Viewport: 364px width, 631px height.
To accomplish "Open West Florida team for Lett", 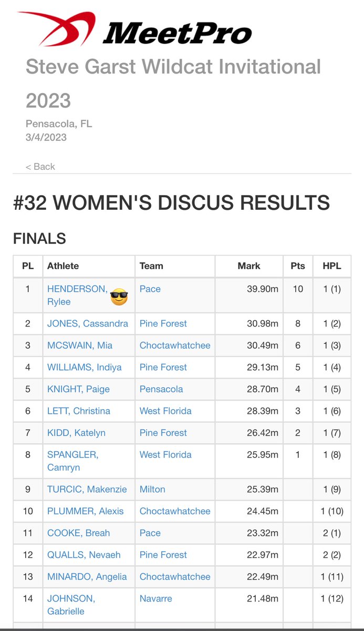I will click(165, 411).
